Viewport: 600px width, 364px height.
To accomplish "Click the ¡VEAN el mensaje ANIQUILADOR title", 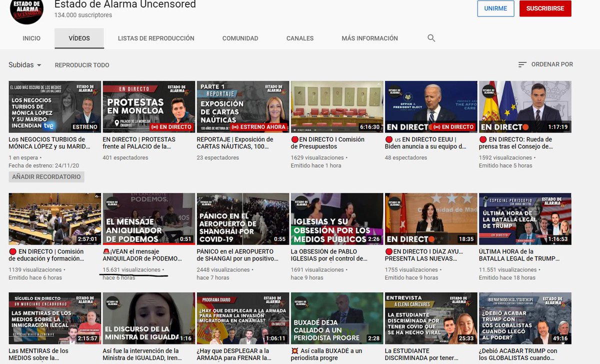I will 142,255.
